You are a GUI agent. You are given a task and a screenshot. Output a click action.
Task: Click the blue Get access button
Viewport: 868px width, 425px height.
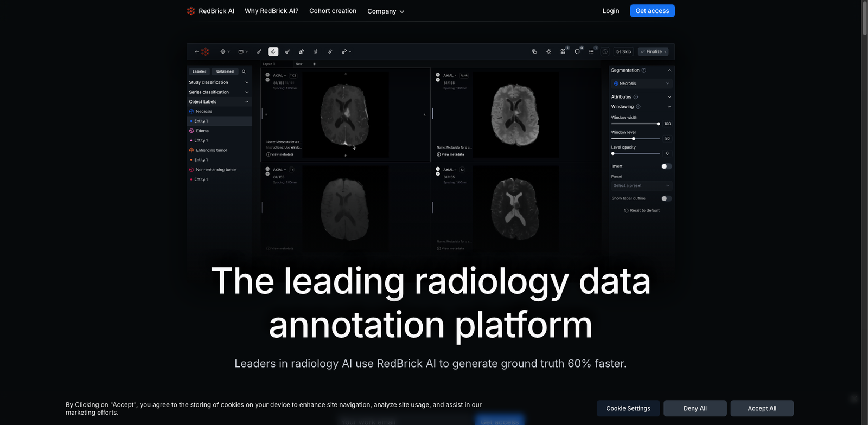pyautogui.click(x=652, y=11)
